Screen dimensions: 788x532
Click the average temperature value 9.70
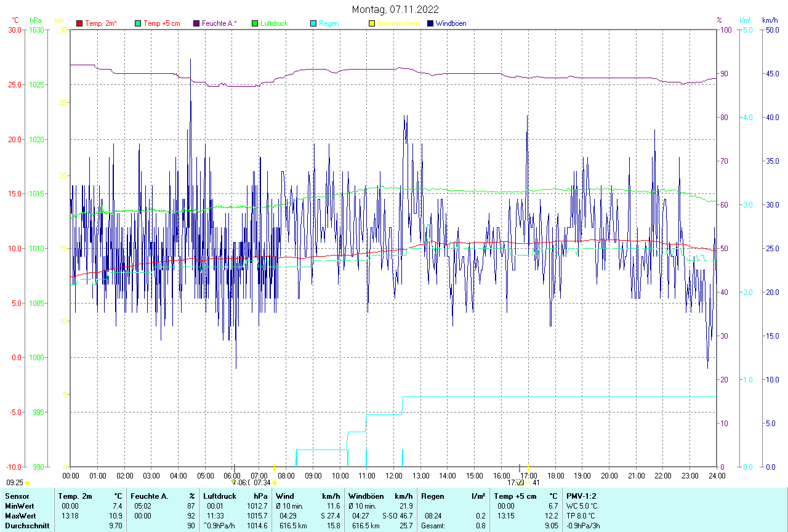tap(116, 526)
